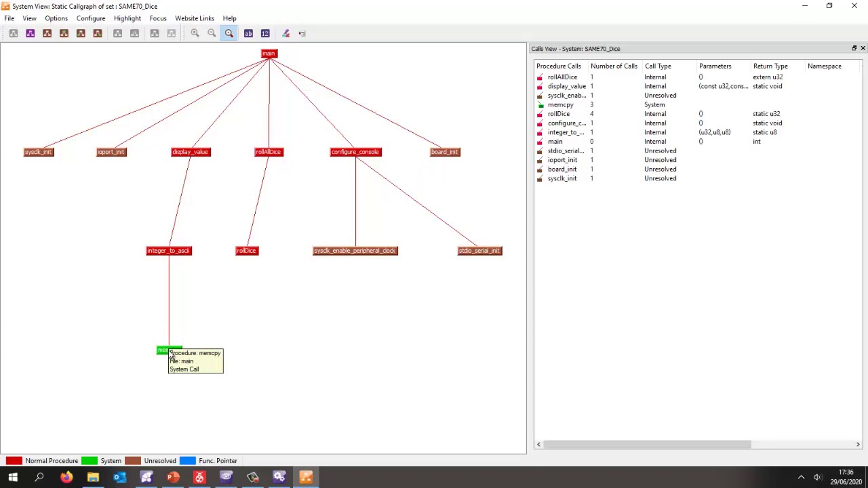Click the zoom out magnifier icon

[212, 33]
